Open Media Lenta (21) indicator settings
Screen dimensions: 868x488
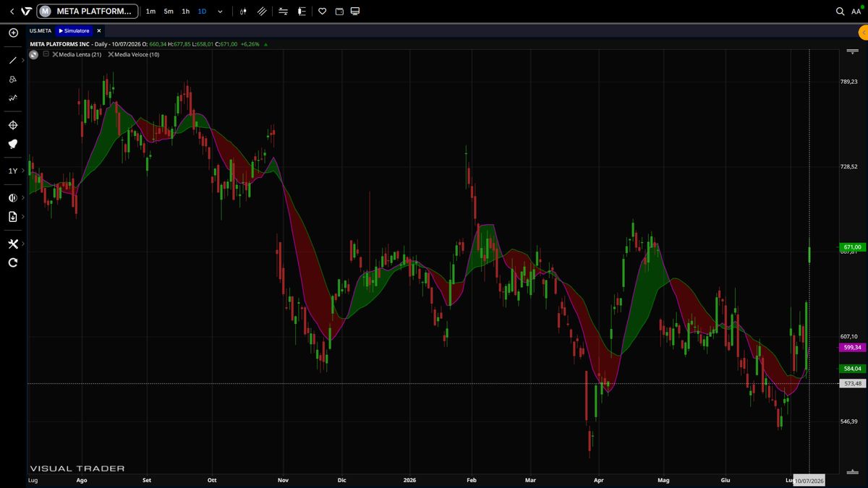coord(80,54)
